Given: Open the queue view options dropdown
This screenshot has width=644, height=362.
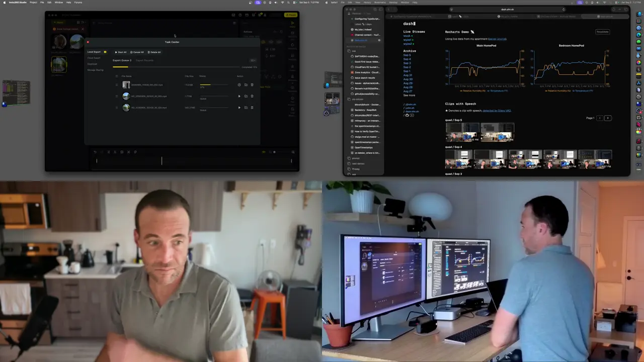Looking at the screenshot, I should point(253,60).
